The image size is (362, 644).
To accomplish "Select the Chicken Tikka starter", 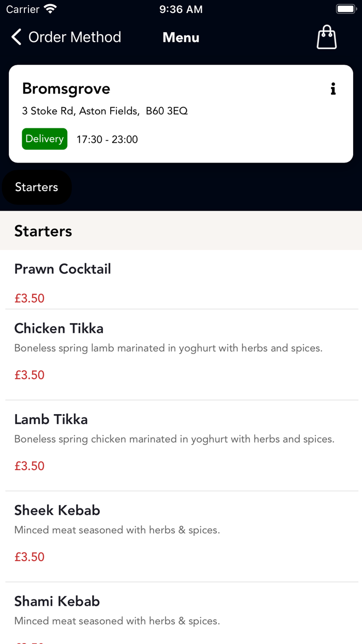I will (x=59, y=329).
